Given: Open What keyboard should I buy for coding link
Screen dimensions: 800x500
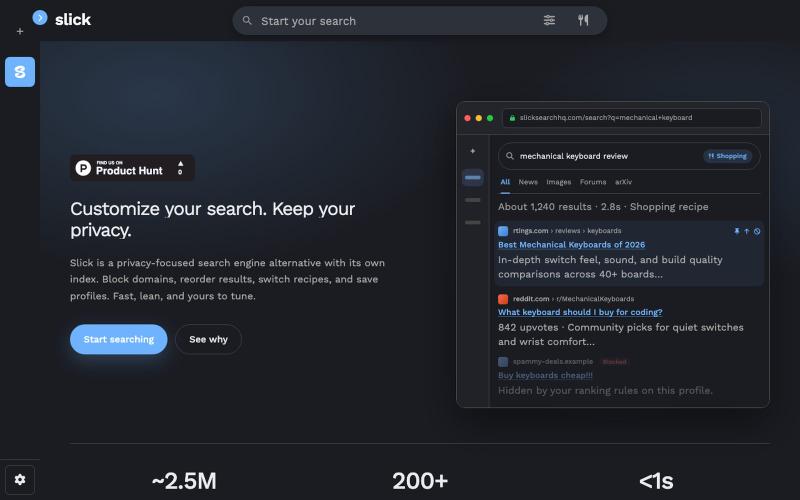Looking at the screenshot, I should coord(580,312).
